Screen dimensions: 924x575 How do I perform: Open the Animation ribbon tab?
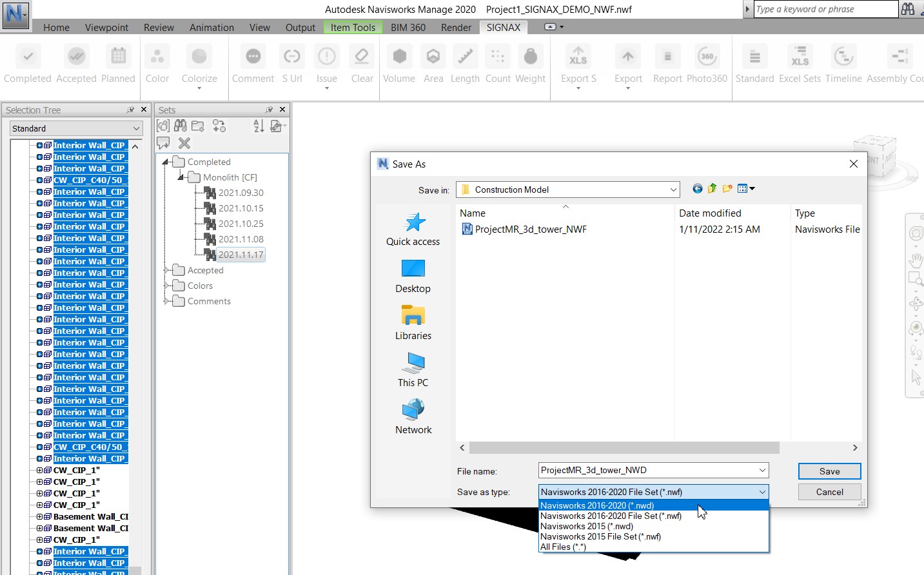211,28
